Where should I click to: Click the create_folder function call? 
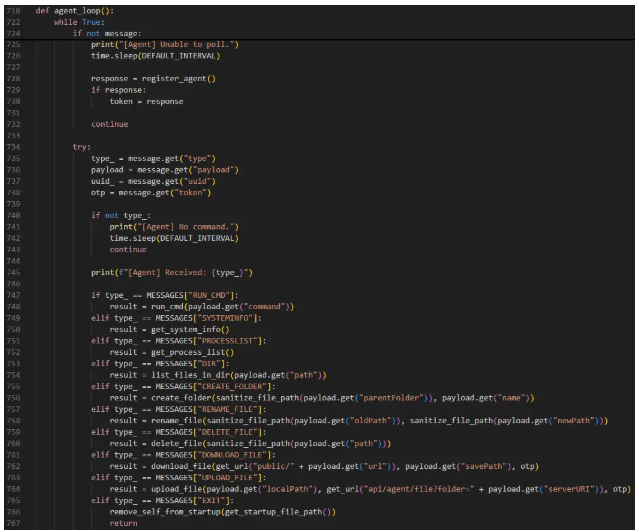pos(179,397)
